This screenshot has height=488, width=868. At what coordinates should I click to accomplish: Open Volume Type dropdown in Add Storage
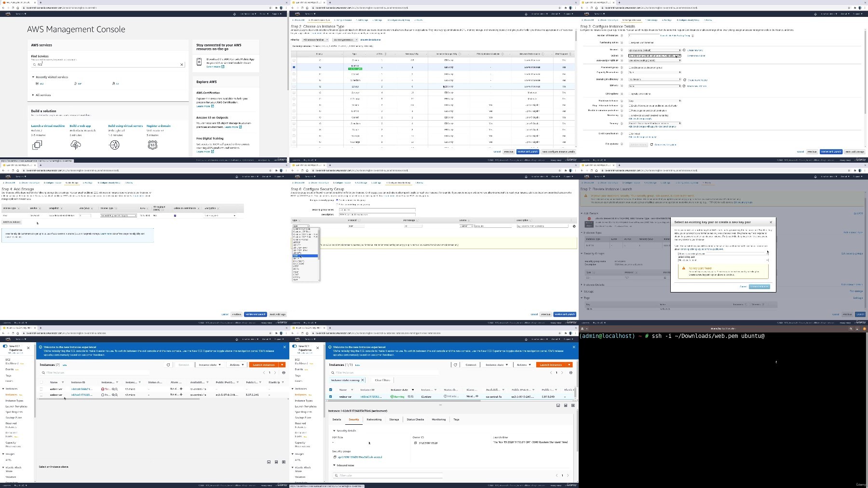(119, 216)
